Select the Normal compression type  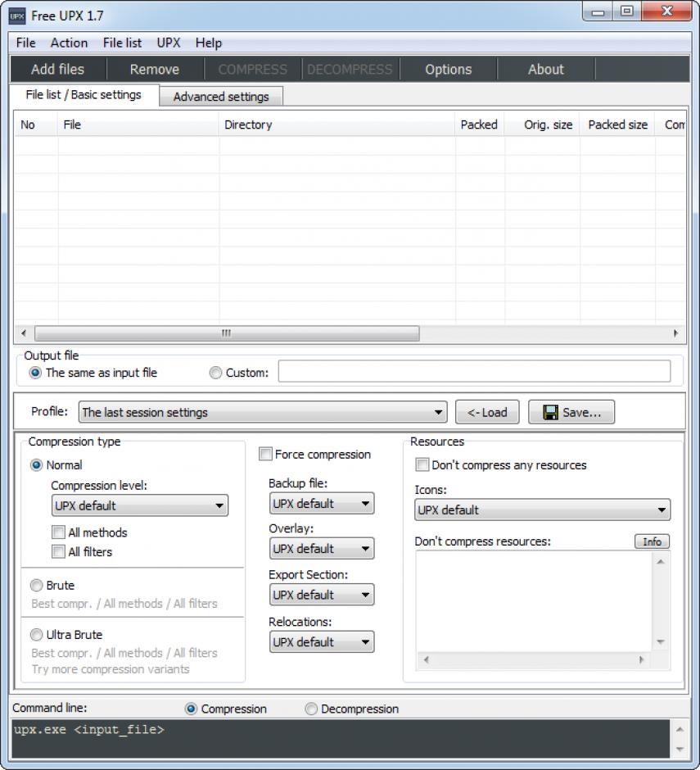[56, 465]
